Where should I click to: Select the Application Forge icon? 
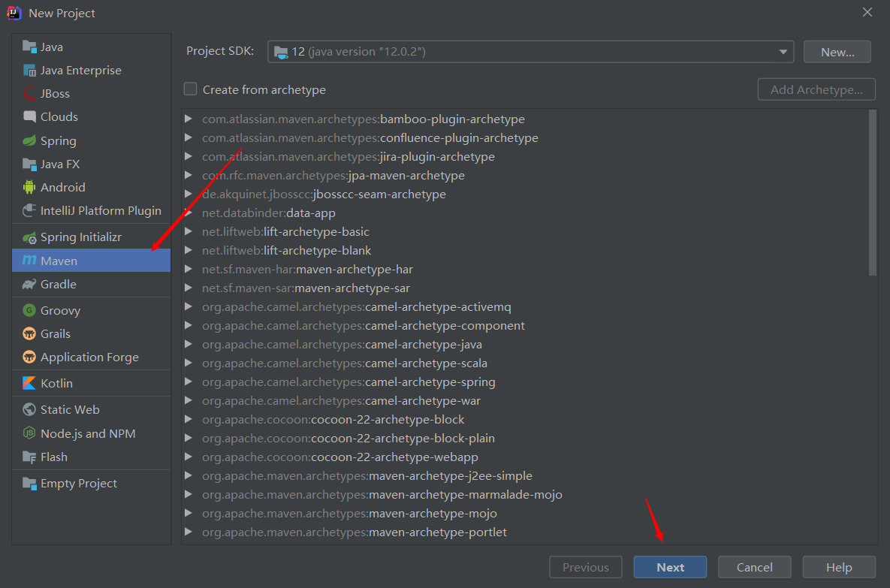pos(29,357)
